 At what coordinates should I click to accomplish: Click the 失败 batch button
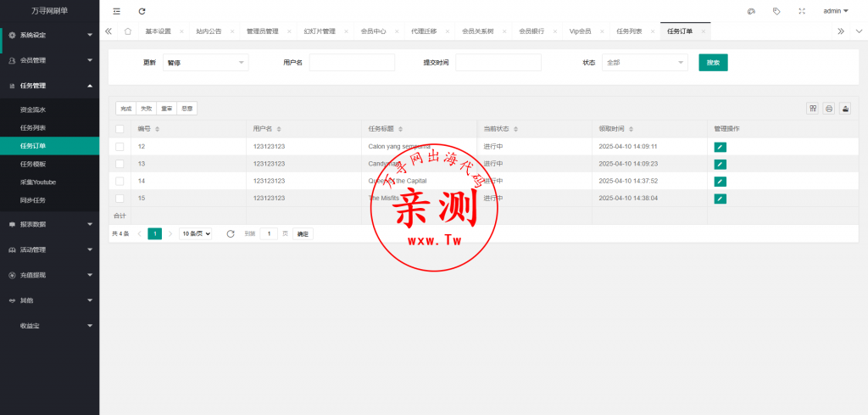[x=146, y=109]
